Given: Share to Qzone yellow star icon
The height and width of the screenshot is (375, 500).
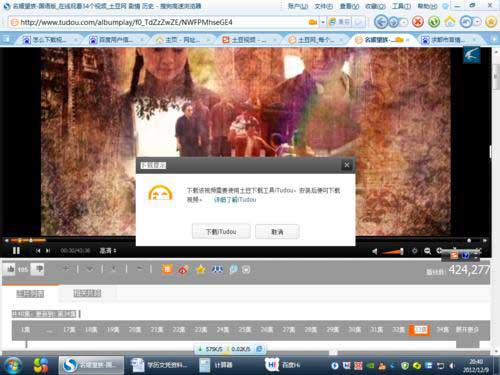Looking at the screenshot, I should pos(201,269).
